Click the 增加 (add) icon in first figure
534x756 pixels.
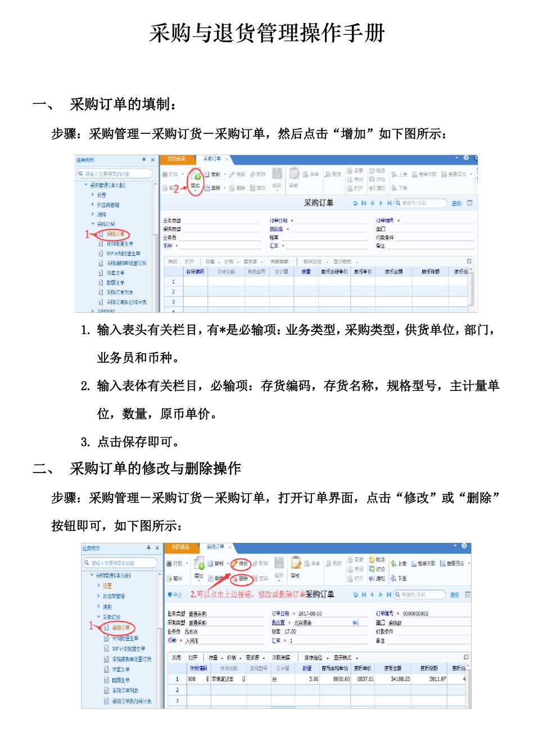pos(195,174)
